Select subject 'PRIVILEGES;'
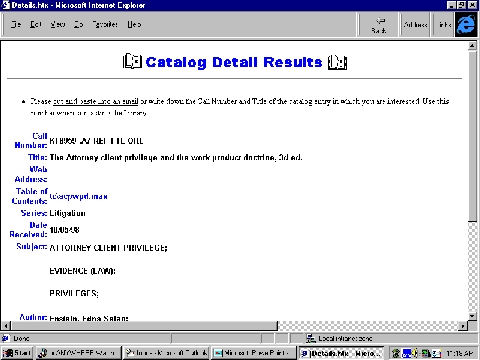This screenshot has width=480, height=360. [x=74, y=293]
